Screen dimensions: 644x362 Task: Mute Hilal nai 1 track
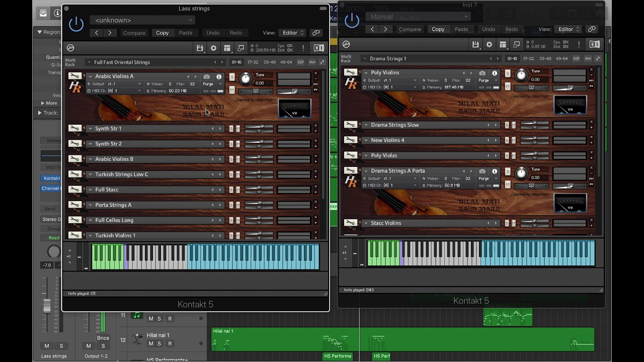tap(150, 344)
